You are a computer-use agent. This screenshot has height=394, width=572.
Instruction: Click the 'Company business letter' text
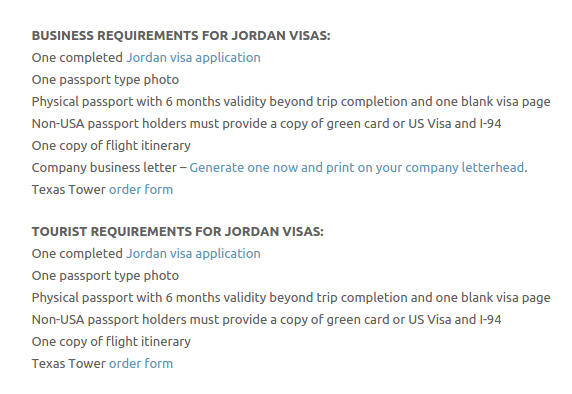(x=104, y=168)
